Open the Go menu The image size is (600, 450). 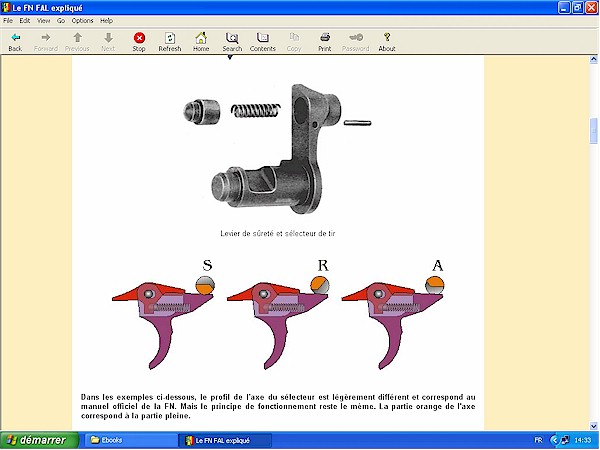(x=61, y=21)
